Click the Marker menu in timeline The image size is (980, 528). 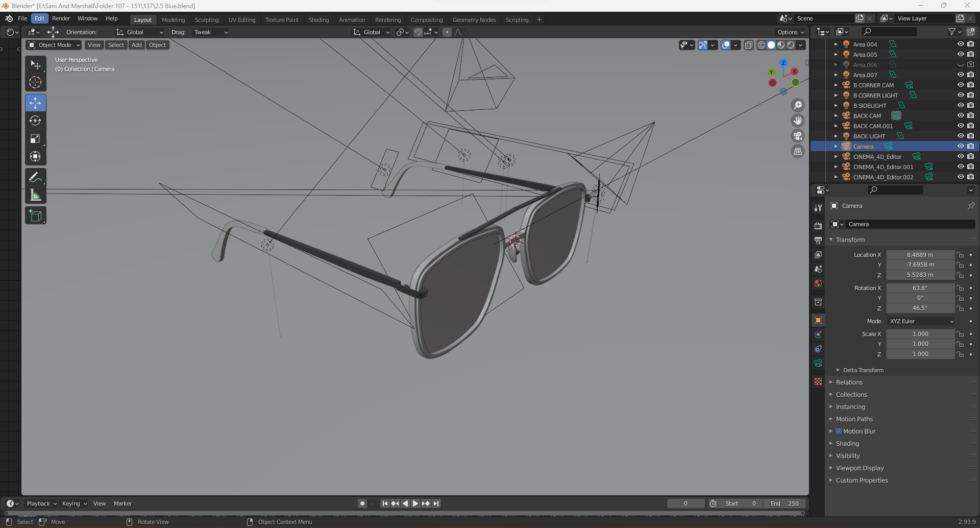coord(122,503)
